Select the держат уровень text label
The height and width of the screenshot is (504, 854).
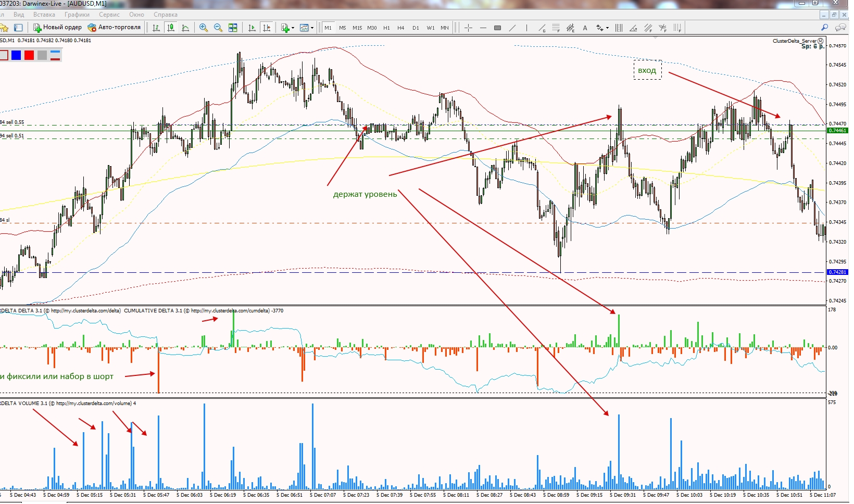(x=365, y=194)
